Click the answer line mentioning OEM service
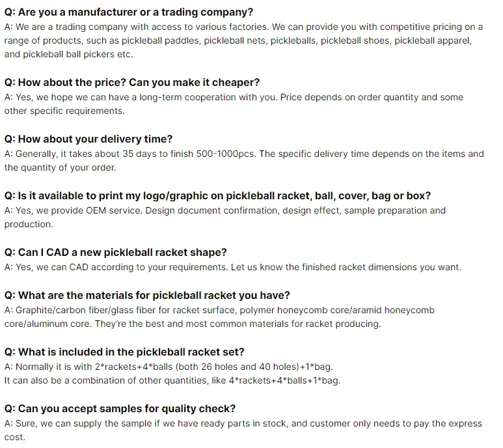Screen dimensions: 503x448 tap(224, 210)
